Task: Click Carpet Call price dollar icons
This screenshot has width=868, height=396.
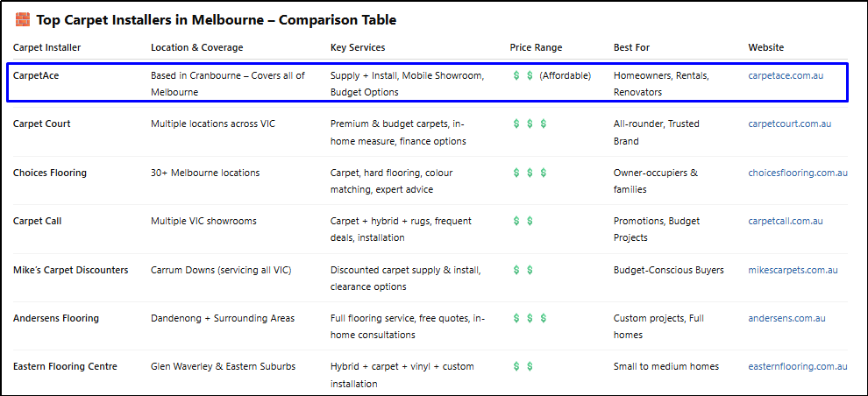Action: (523, 222)
